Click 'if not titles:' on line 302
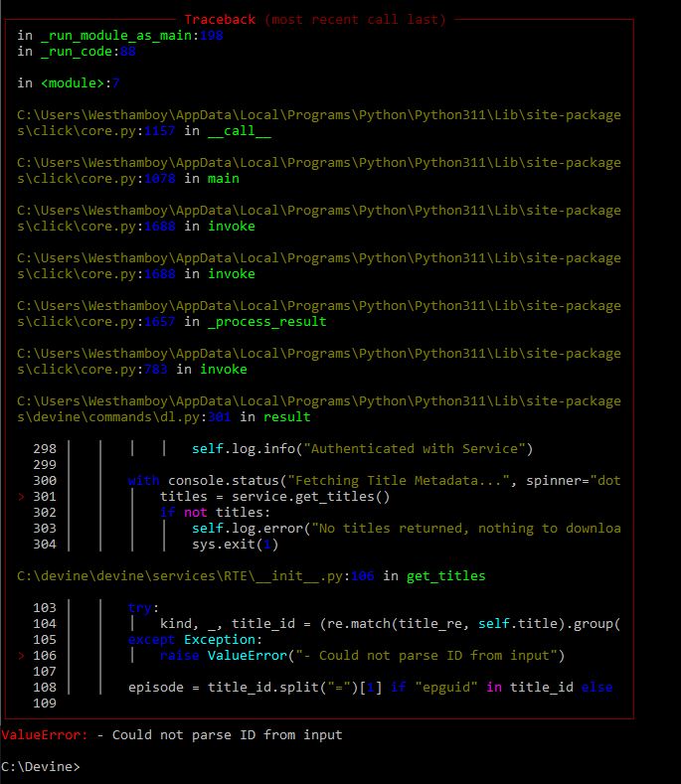This screenshot has height=784, width=681. point(215,513)
